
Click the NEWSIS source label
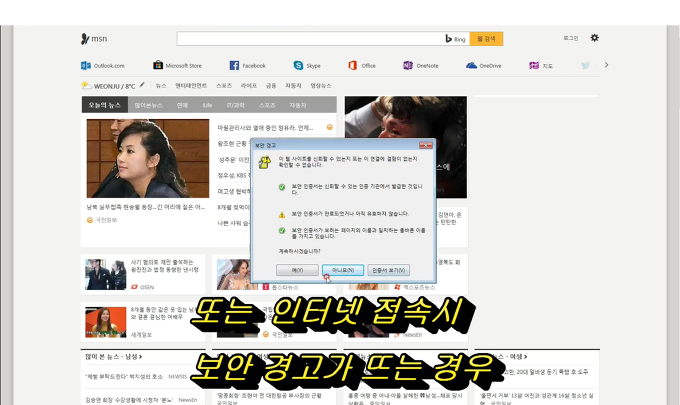pyautogui.click(x=177, y=376)
